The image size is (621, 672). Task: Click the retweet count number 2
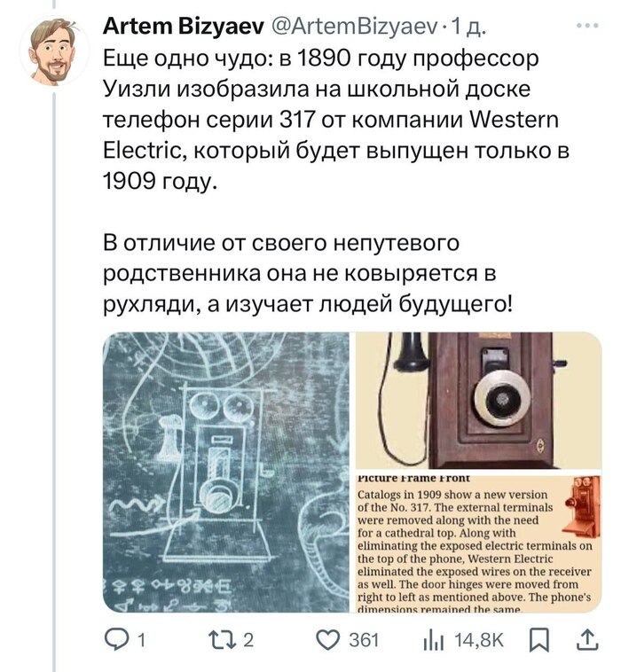pyautogui.click(x=248, y=640)
